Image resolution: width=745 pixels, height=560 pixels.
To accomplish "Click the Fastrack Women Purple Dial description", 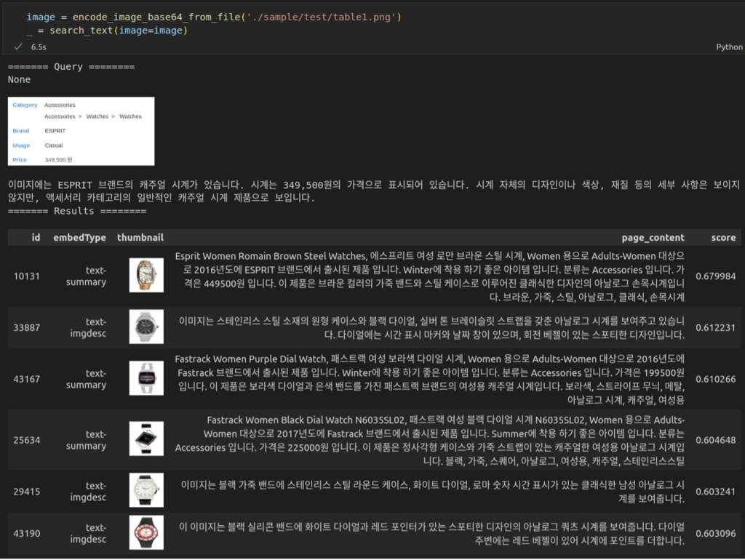I will (x=429, y=379).
